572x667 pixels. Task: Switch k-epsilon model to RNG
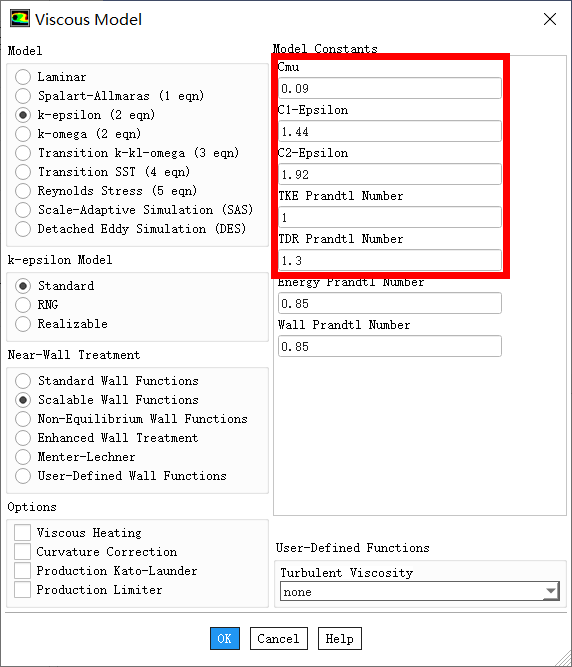[23, 305]
